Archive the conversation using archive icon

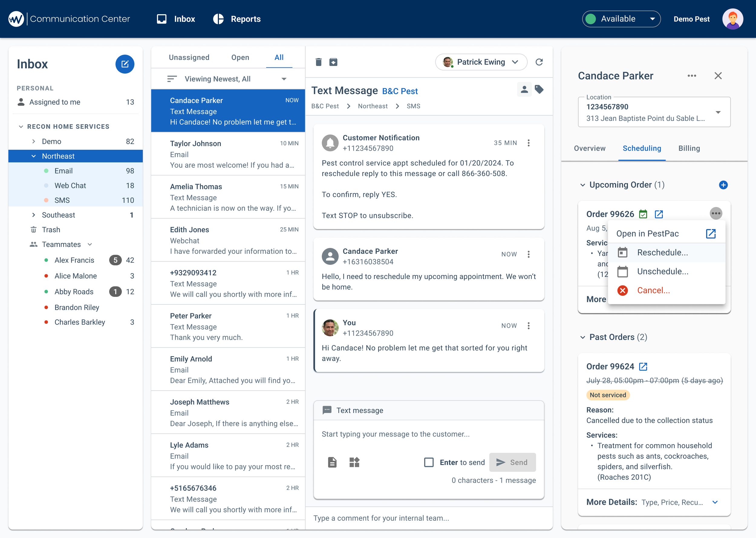(x=333, y=62)
